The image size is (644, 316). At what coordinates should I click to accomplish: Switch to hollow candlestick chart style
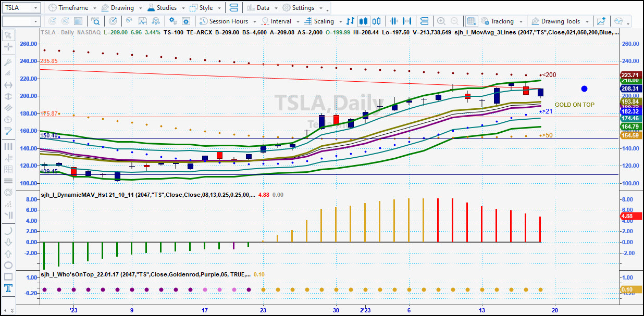tap(377, 21)
